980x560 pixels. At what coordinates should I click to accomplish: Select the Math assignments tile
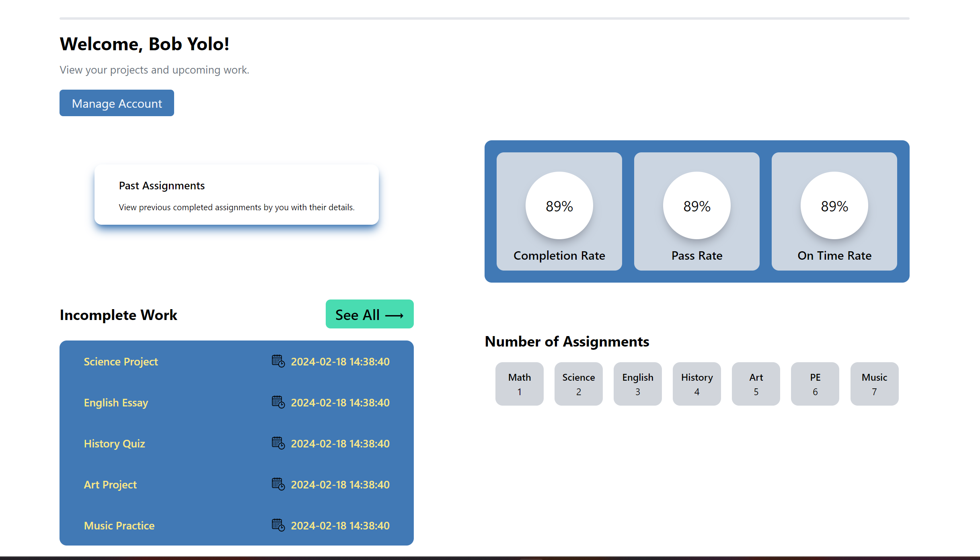click(x=519, y=384)
